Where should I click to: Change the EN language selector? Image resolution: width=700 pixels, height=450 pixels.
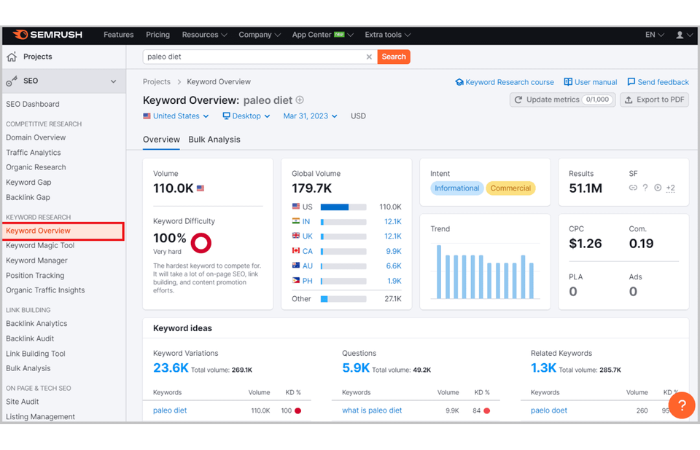point(654,35)
